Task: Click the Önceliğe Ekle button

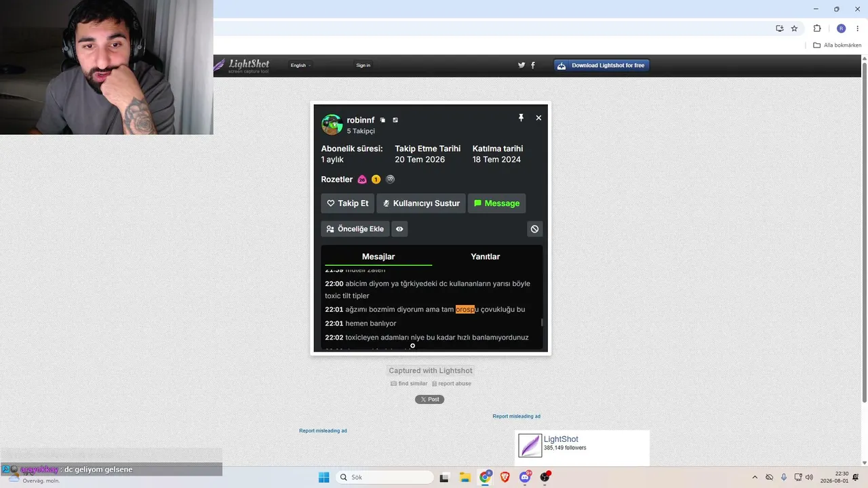Action: (x=355, y=229)
